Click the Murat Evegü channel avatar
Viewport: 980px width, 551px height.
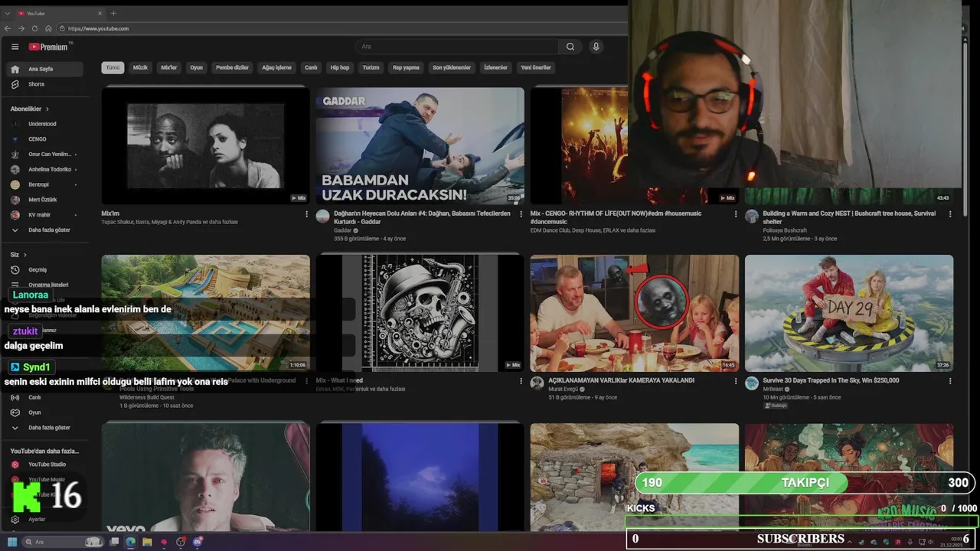537,383
